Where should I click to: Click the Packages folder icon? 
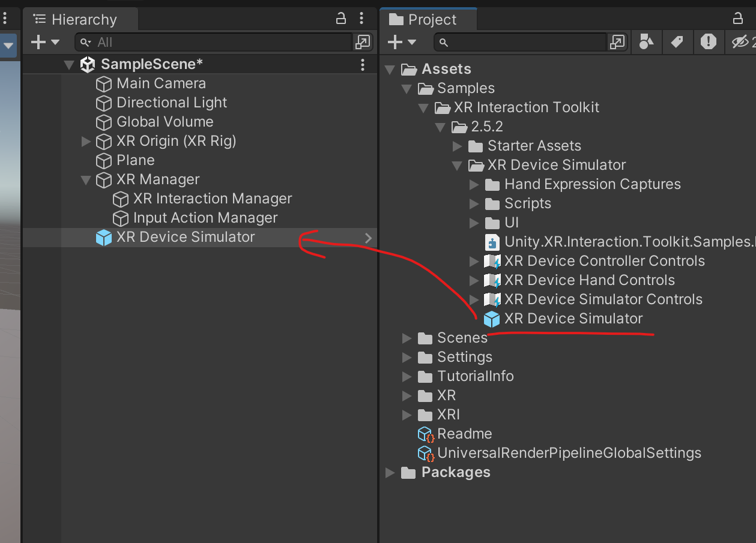(x=409, y=472)
